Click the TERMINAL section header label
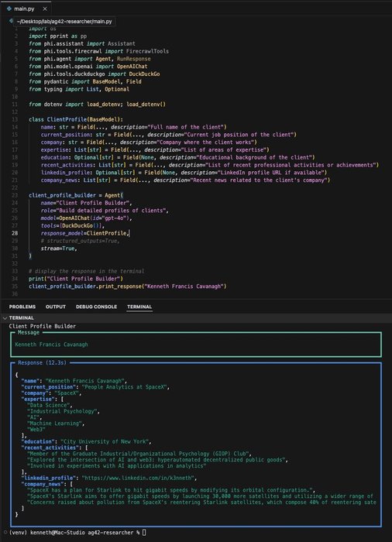 (x=22, y=318)
